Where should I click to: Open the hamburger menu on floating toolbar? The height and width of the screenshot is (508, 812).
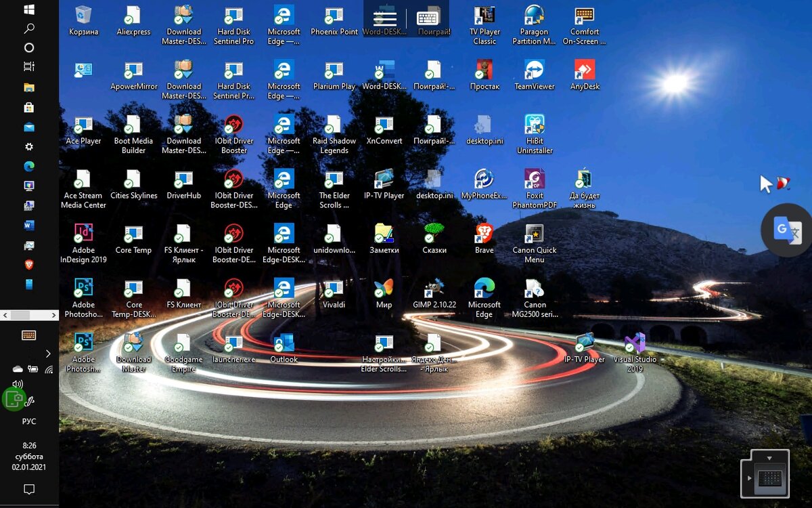pos(385,18)
